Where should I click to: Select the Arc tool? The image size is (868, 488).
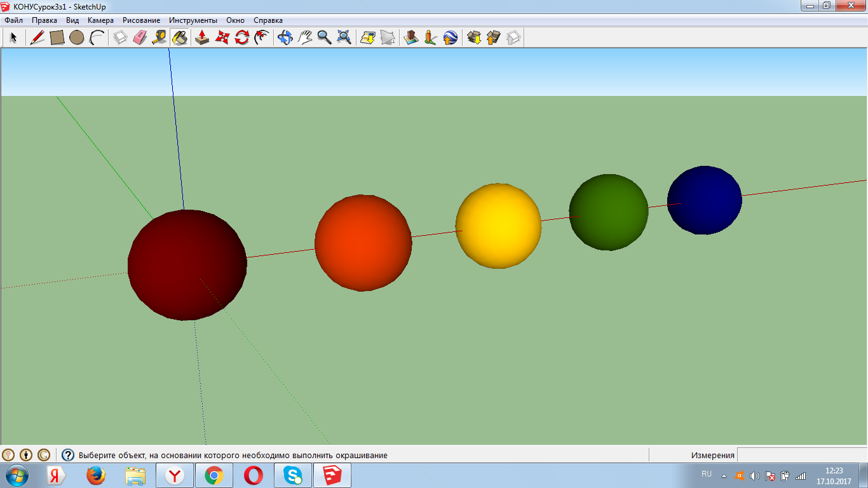(x=97, y=37)
